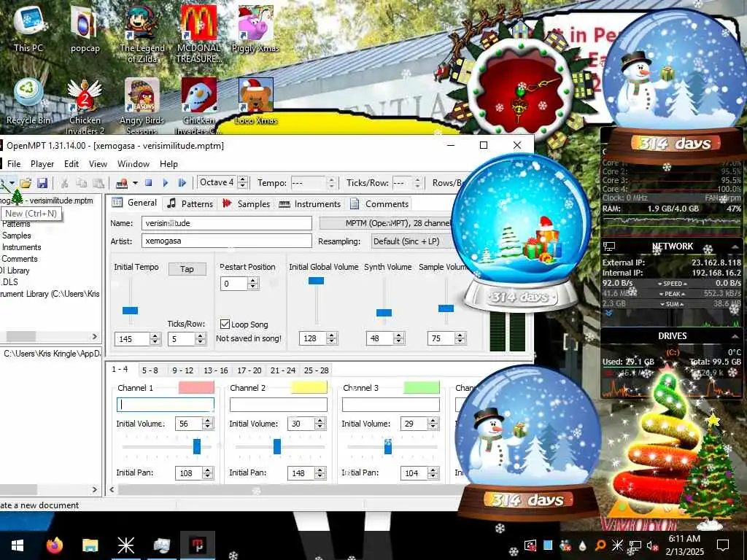Open dropdown arrow beside MIDI record icon
The image size is (747, 560).
coord(135,183)
